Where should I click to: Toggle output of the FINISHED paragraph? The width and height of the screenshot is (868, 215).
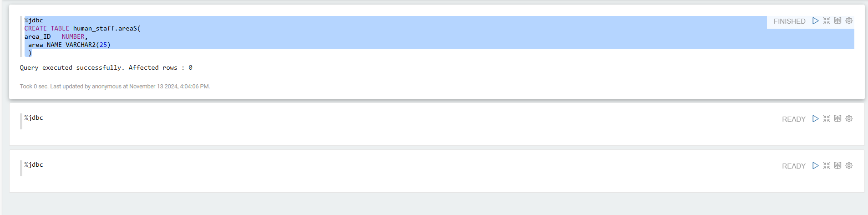pyautogui.click(x=838, y=21)
